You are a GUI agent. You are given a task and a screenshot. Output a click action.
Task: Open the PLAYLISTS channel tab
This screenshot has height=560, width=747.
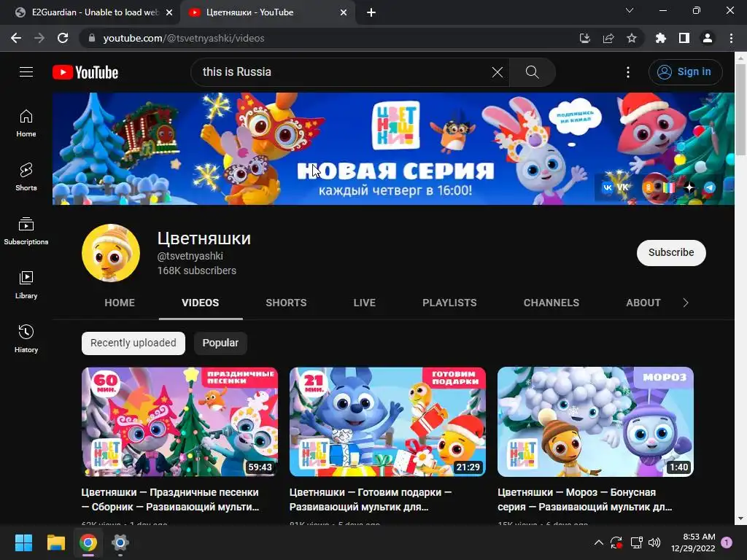[449, 303]
